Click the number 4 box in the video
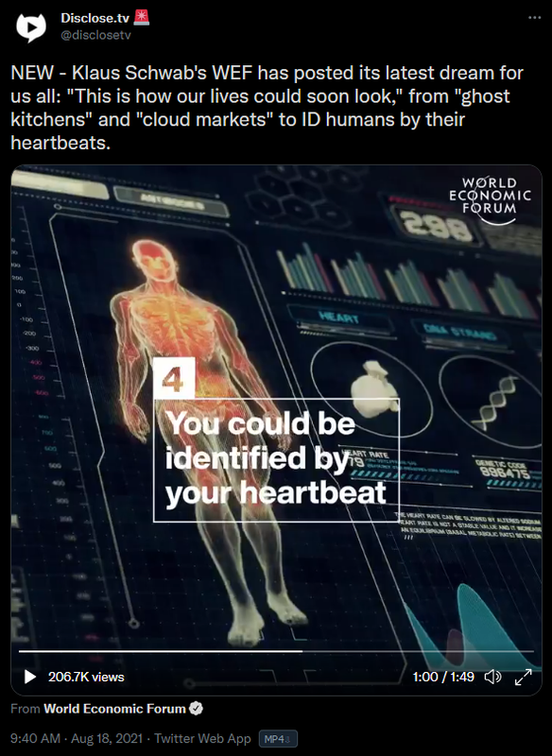This screenshot has width=552, height=756. pos(174,378)
